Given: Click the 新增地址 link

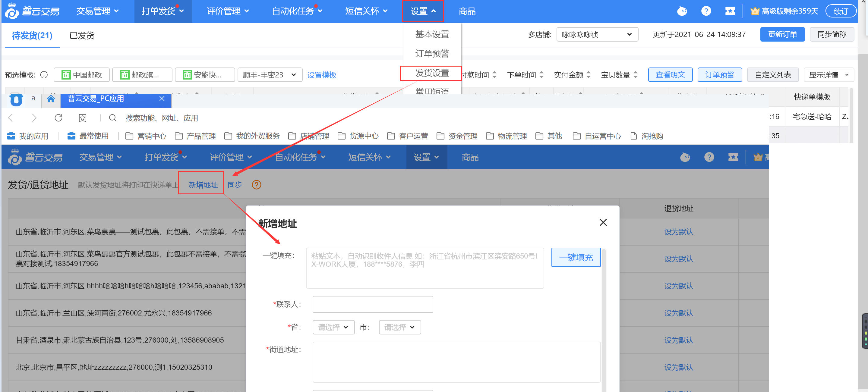Looking at the screenshot, I should 203,185.
